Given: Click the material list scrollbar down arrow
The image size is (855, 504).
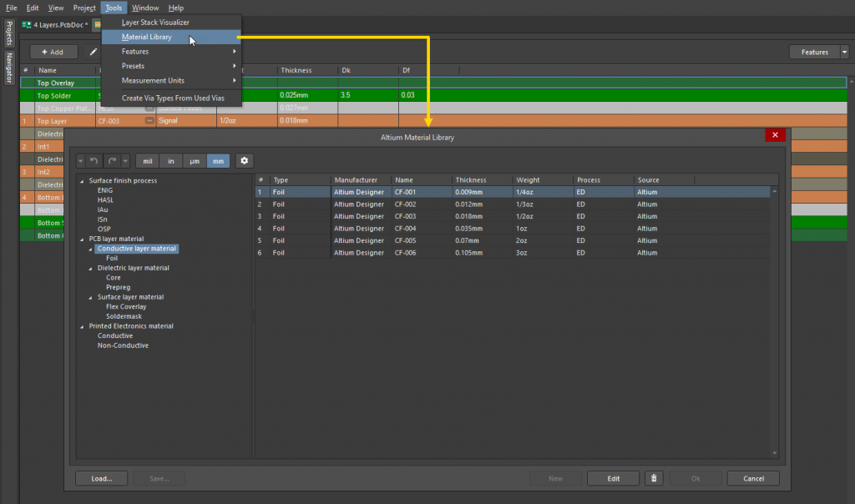Looking at the screenshot, I should point(774,453).
